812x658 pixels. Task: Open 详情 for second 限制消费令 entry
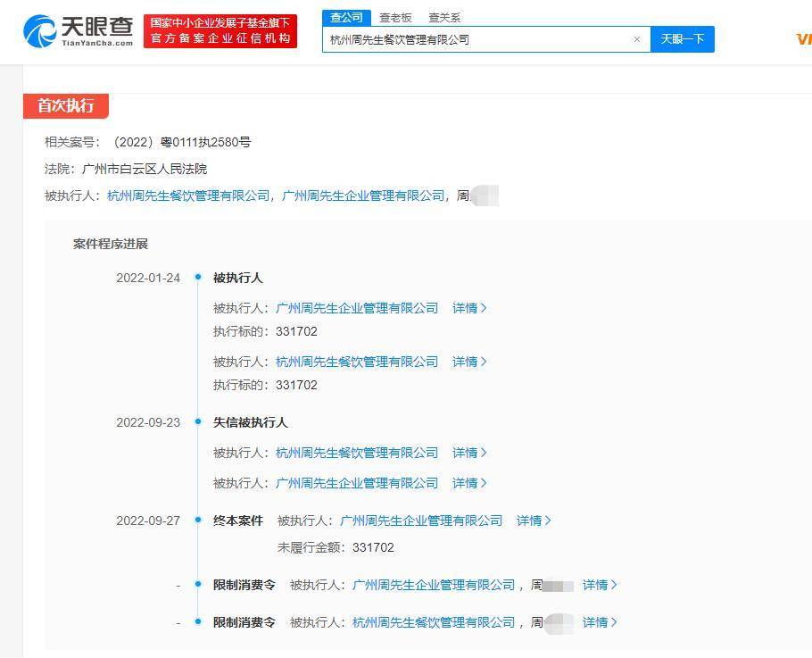click(600, 622)
